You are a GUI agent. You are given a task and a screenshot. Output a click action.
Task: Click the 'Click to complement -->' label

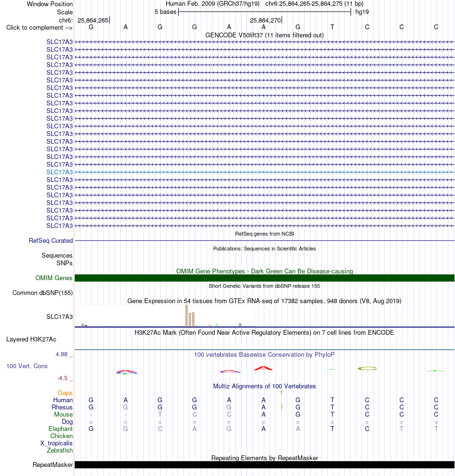(x=39, y=28)
